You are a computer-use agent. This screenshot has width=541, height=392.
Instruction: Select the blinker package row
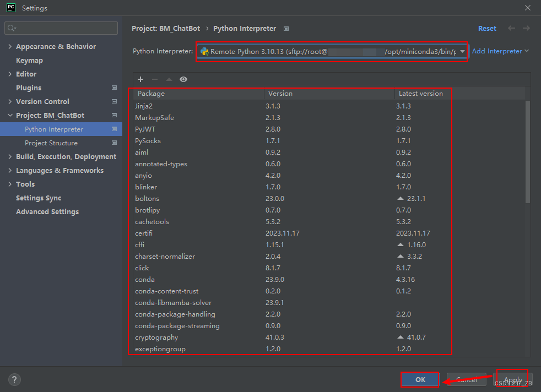[x=329, y=187]
